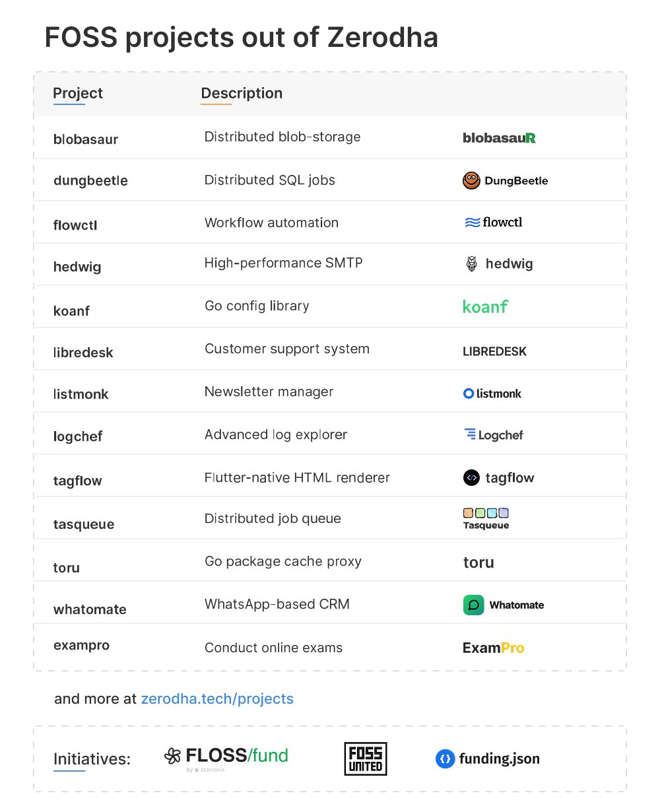Image resolution: width=660 pixels, height=812 pixels.
Task: Click the tagflow black code icon
Action: 471,478
